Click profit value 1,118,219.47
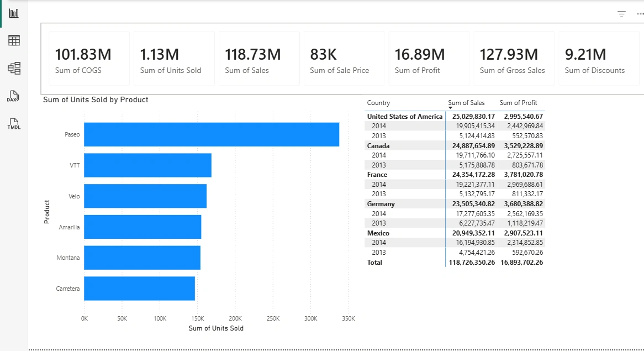Viewport: 644px width, 351px height. click(x=525, y=223)
